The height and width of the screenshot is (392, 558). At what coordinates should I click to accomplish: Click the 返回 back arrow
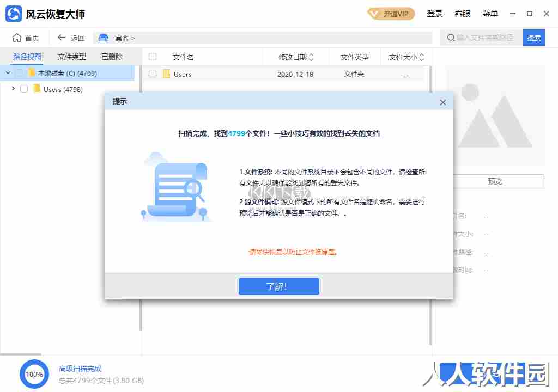coord(62,38)
